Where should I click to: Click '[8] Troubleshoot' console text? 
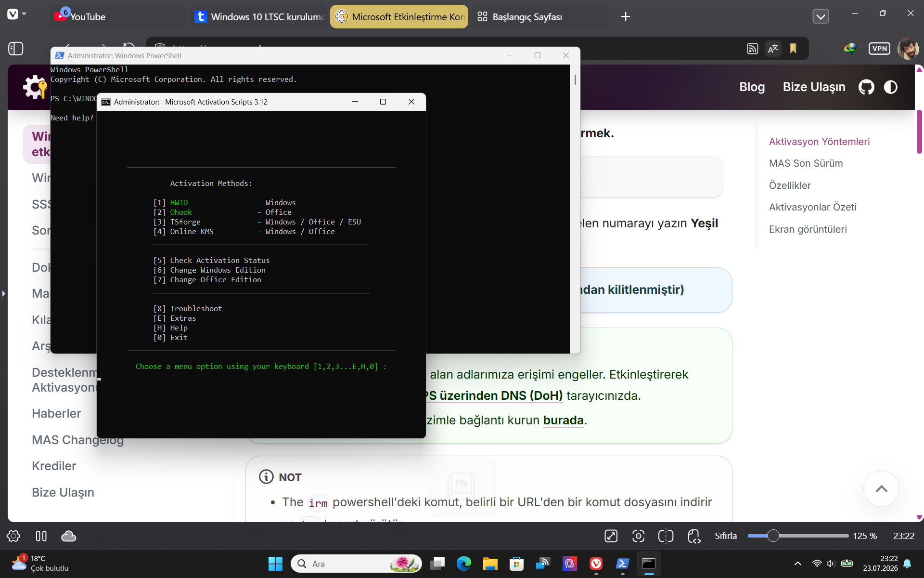point(188,309)
